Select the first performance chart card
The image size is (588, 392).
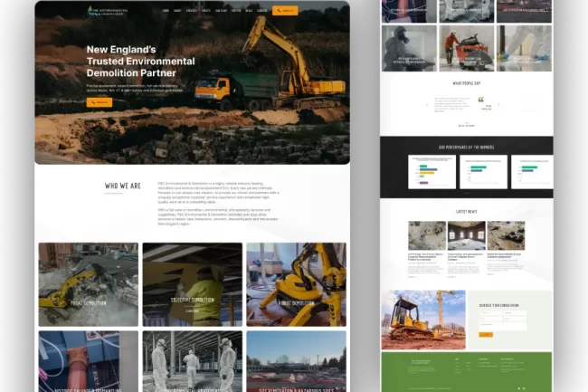click(x=431, y=171)
